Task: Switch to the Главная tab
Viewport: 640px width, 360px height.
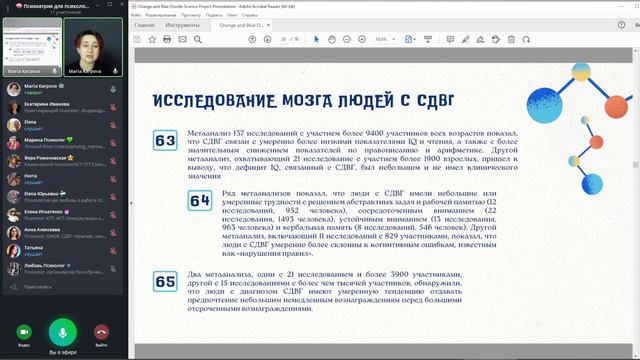Action: pos(144,25)
